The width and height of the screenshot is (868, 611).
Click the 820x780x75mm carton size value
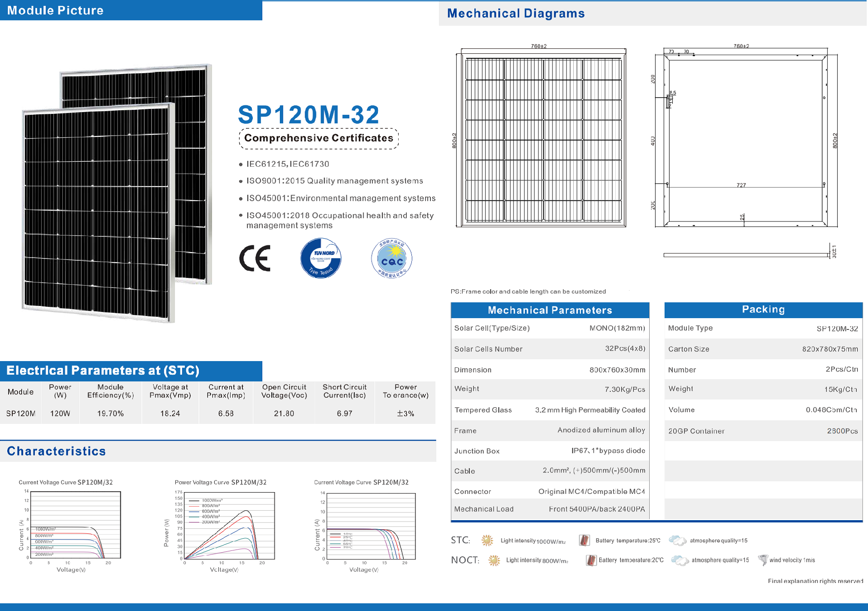click(x=830, y=349)
